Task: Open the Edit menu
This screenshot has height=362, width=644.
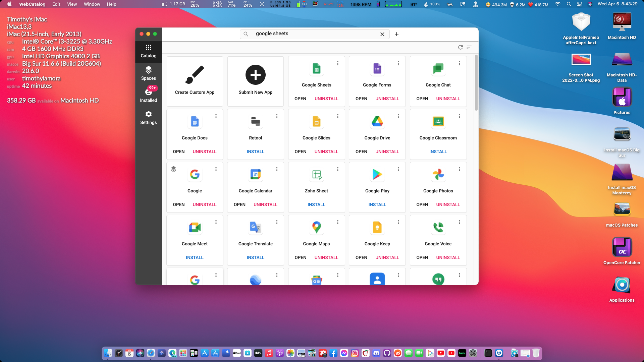Action: point(56,4)
